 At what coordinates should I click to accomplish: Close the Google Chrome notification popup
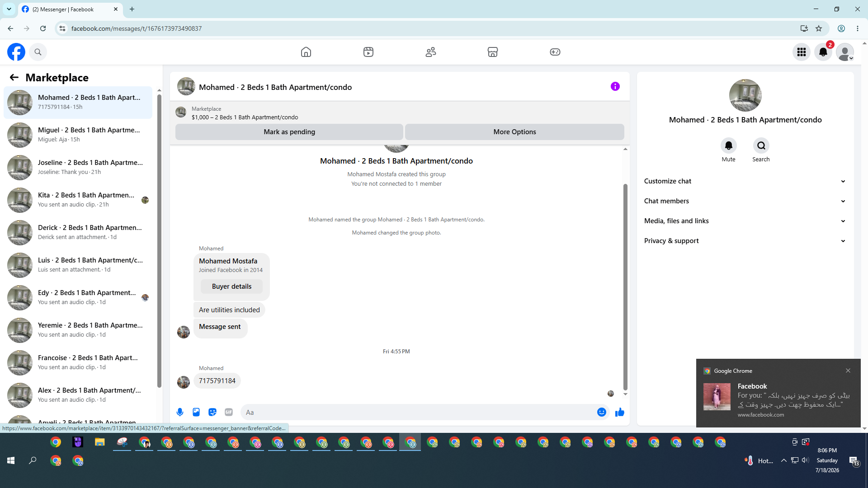[848, 371]
